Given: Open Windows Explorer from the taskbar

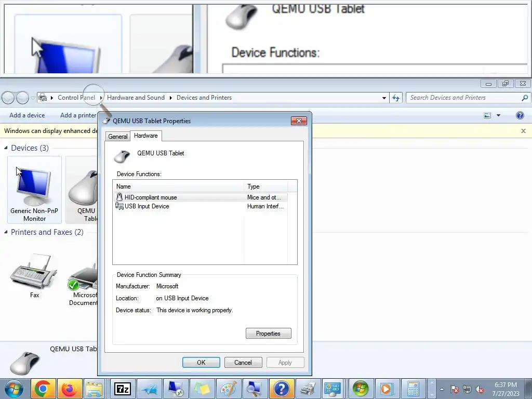Looking at the screenshot, I should point(95,389).
